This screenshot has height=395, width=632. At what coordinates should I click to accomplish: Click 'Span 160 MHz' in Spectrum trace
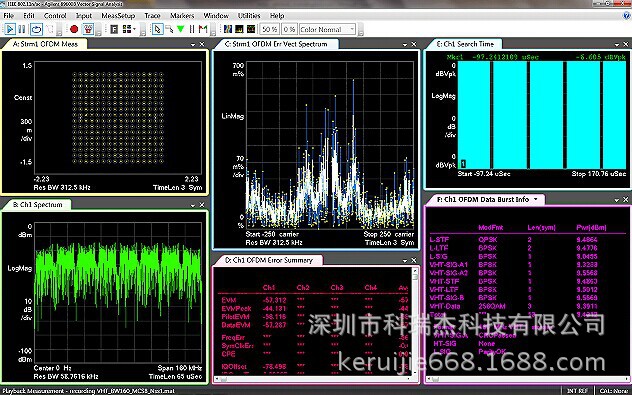coord(180,368)
